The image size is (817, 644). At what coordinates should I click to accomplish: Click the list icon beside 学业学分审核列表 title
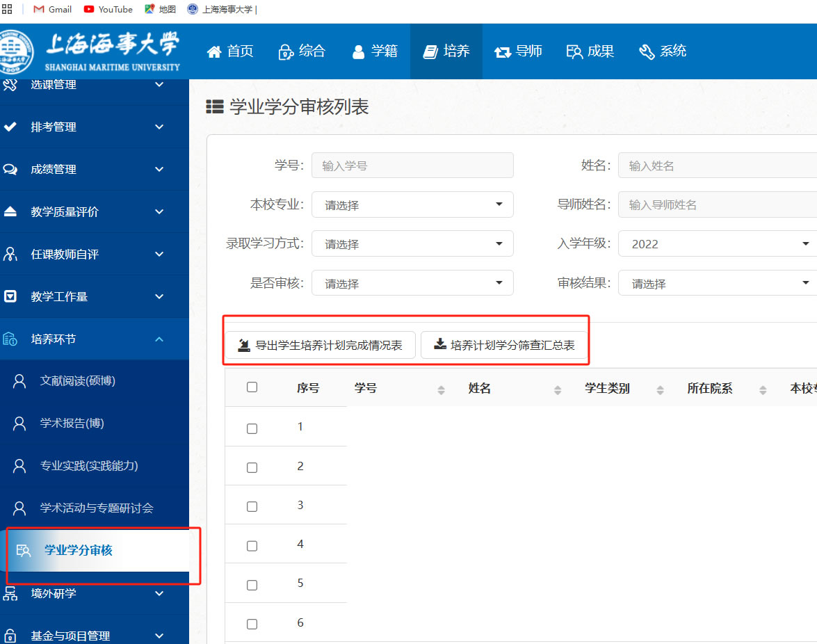pos(215,107)
